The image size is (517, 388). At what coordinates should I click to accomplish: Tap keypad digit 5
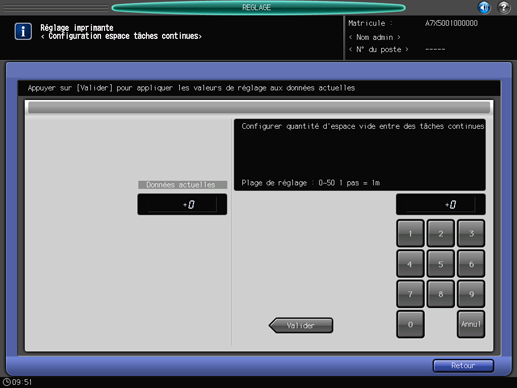tap(441, 264)
